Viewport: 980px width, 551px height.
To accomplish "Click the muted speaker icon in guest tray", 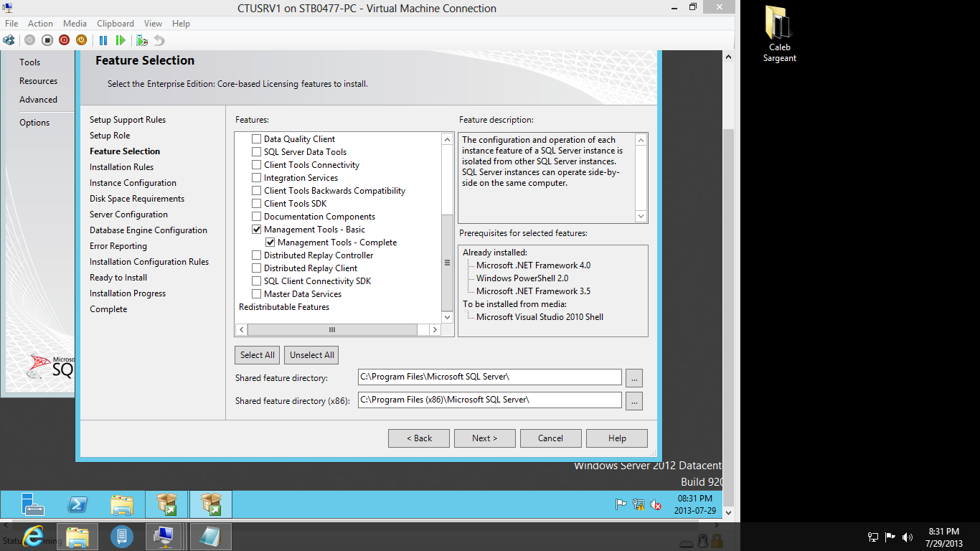I will tap(656, 504).
